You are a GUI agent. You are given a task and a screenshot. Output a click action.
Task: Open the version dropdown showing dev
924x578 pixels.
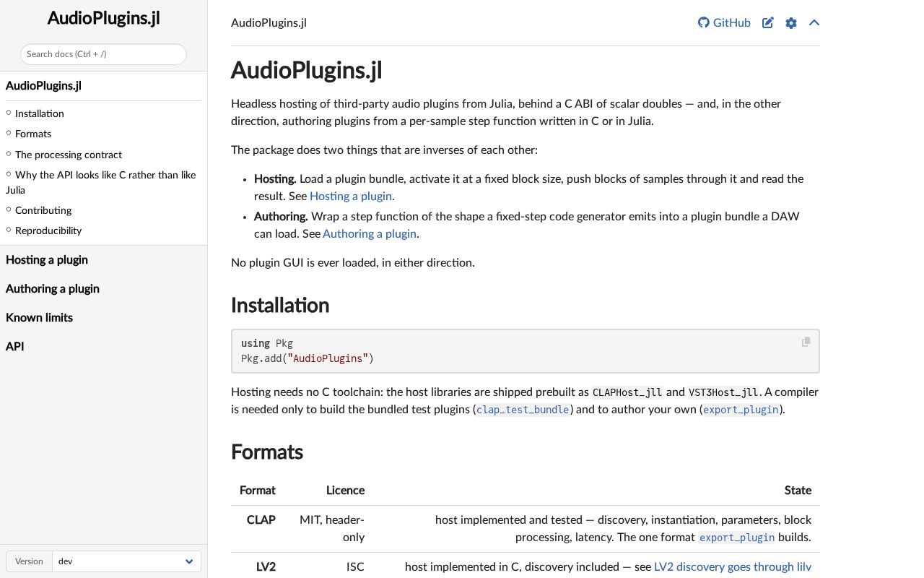[126, 561]
